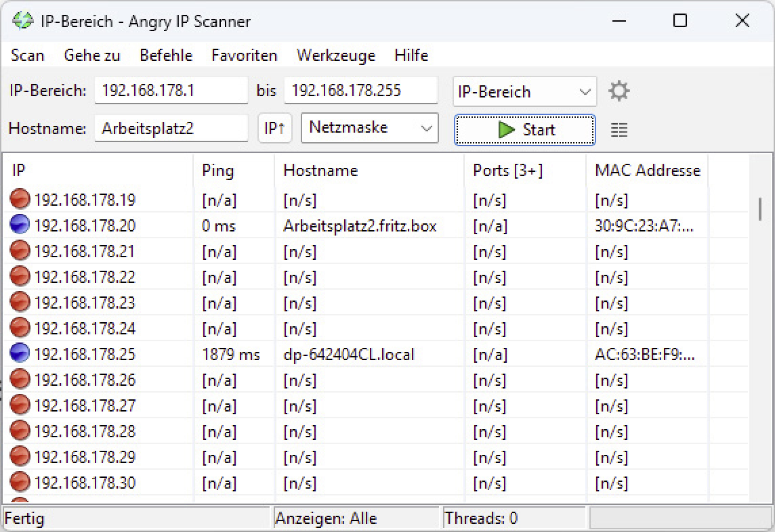Open the Befehle menu
The width and height of the screenshot is (775, 532).
[x=166, y=56]
